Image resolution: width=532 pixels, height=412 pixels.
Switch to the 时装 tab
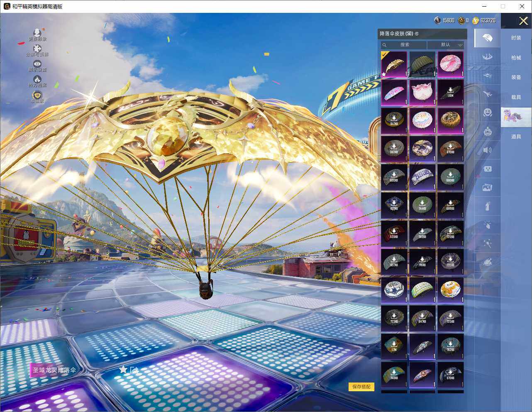click(x=516, y=38)
